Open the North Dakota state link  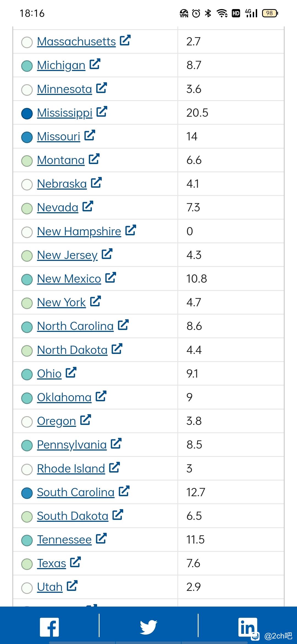tap(72, 350)
